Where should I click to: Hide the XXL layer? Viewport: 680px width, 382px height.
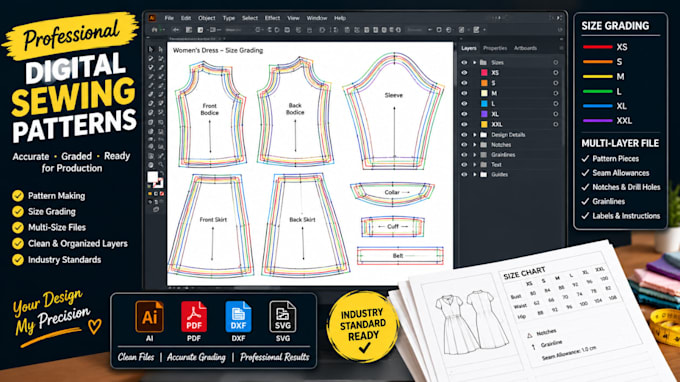(x=464, y=124)
